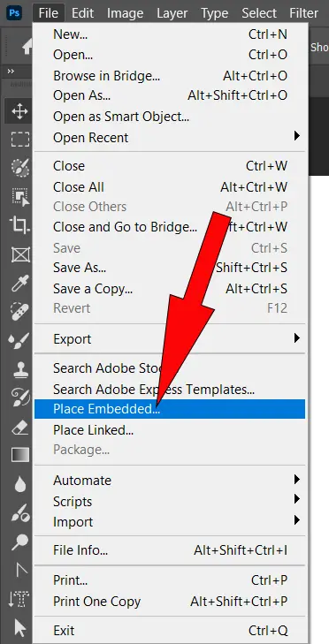Choose Save As menu entry
This screenshot has width=329, height=644.
[x=170, y=268]
